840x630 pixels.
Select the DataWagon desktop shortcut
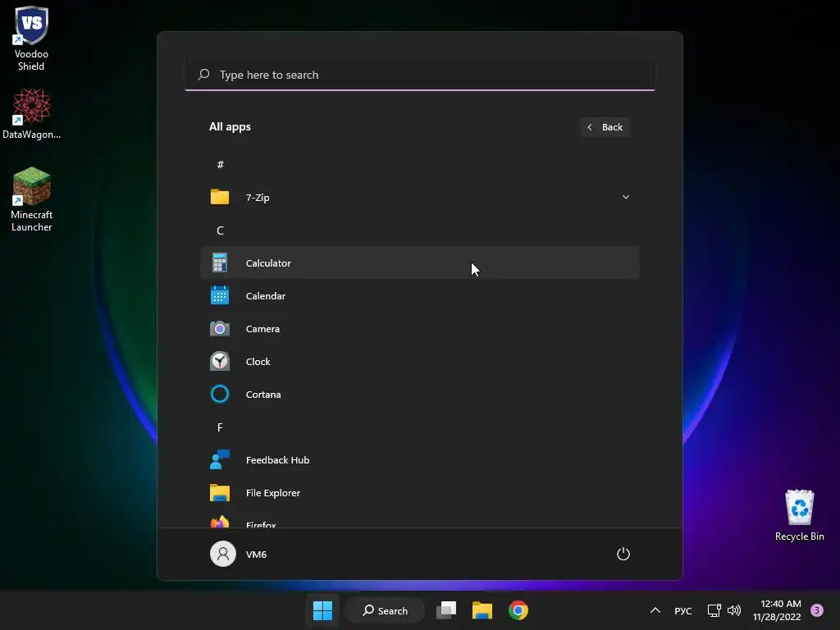pos(32,114)
